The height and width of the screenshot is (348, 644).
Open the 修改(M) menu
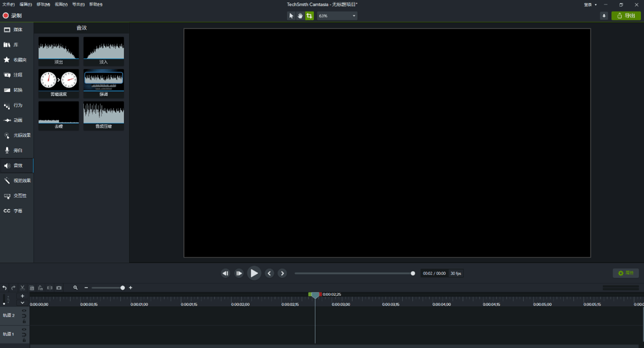pyautogui.click(x=43, y=5)
